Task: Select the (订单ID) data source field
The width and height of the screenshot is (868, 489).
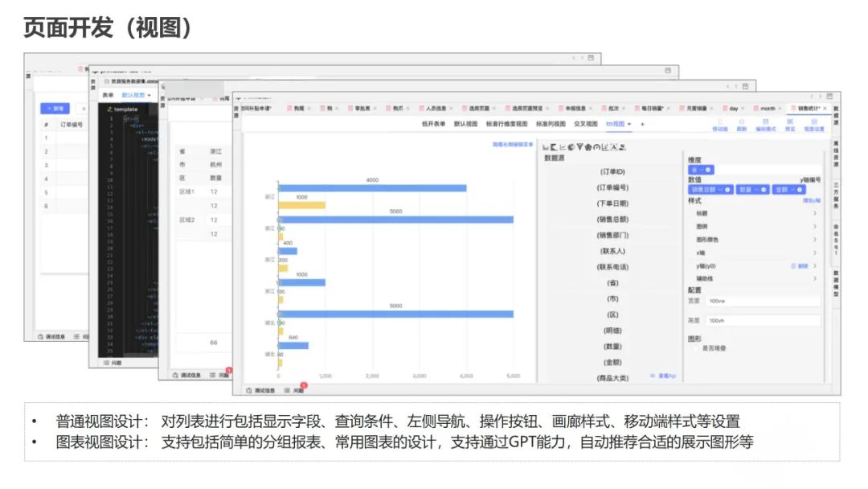Action: click(612, 171)
